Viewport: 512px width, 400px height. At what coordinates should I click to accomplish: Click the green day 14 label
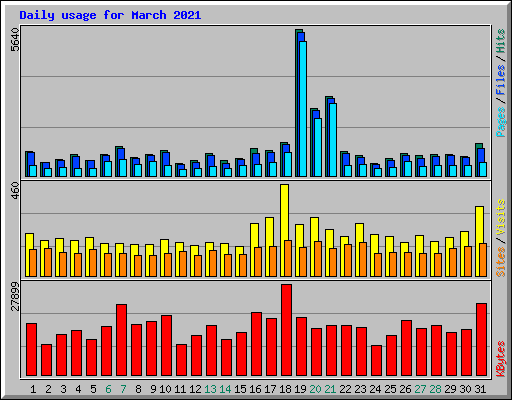(225, 389)
